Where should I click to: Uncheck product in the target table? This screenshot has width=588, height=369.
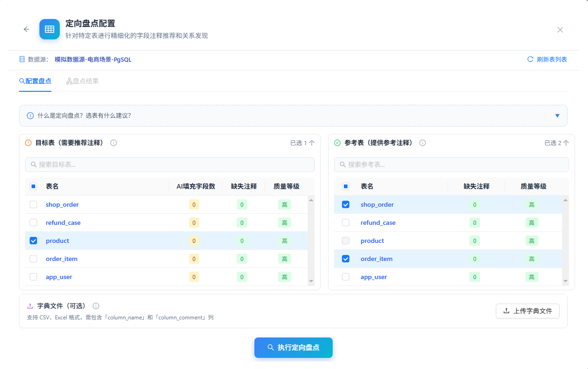coord(33,241)
